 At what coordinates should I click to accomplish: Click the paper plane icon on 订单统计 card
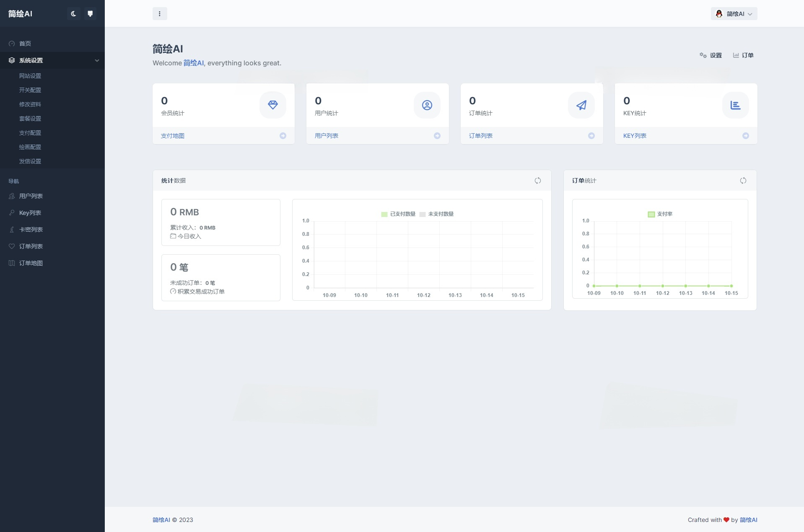point(581,105)
